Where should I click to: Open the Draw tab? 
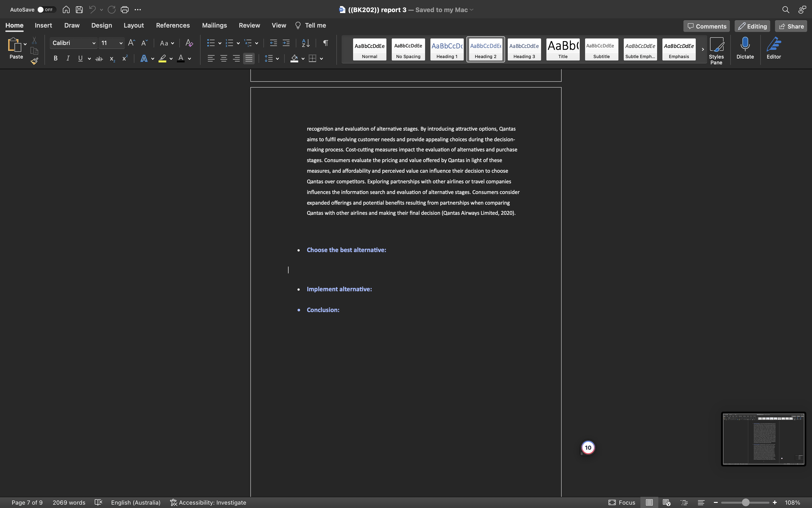(x=72, y=26)
